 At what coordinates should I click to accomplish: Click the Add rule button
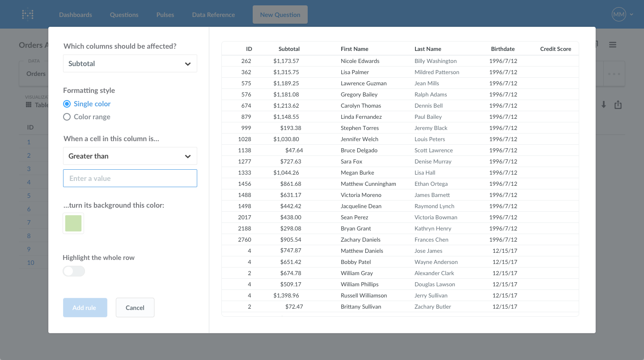(85, 307)
